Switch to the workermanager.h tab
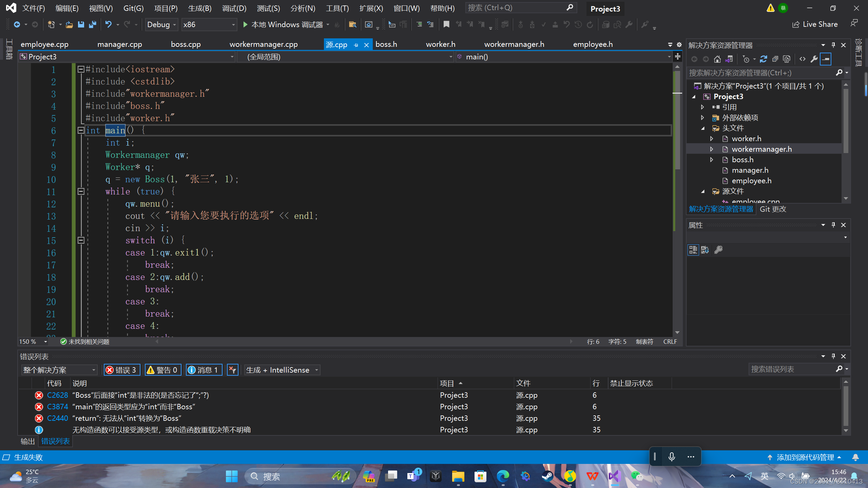 pos(514,44)
